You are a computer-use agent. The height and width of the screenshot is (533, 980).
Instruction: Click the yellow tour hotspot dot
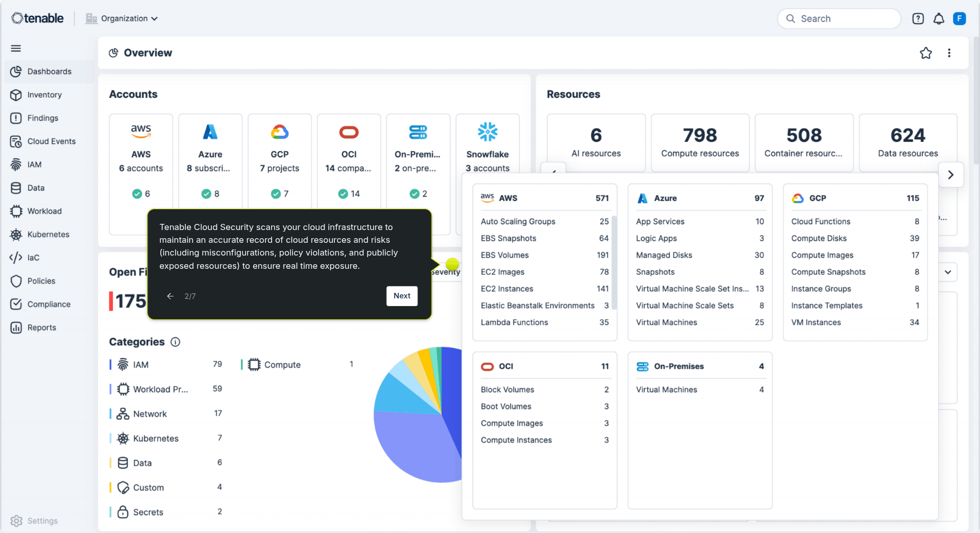tap(452, 264)
